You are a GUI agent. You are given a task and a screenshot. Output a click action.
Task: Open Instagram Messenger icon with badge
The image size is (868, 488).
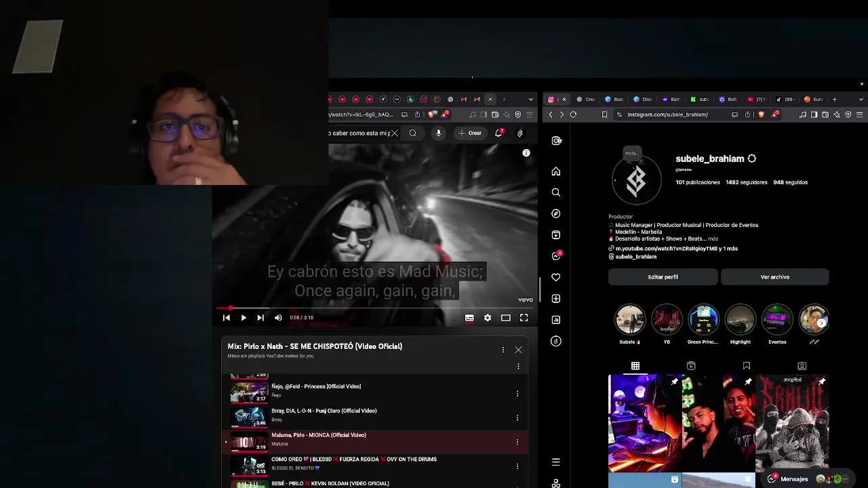(556, 256)
